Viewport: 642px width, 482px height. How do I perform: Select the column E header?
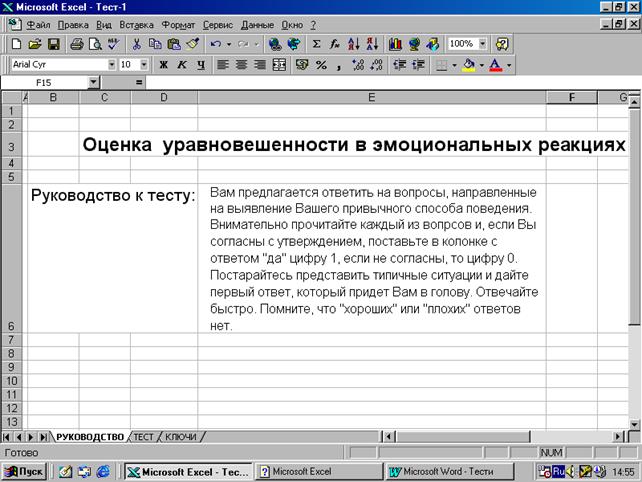tap(371, 97)
